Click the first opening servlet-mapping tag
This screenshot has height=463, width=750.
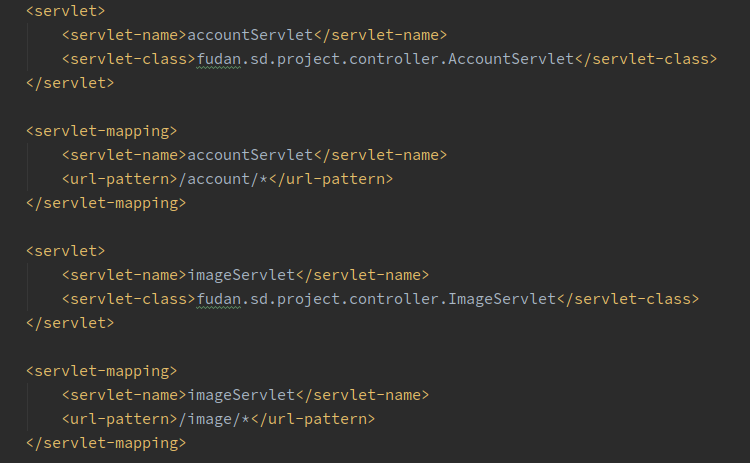[x=101, y=132]
